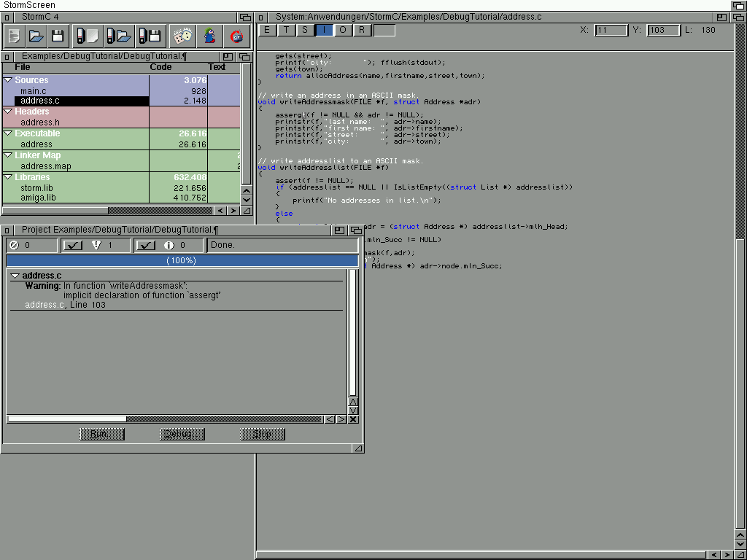Click the File column header
The width and height of the screenshot is (747, 560).
(23, 67)
